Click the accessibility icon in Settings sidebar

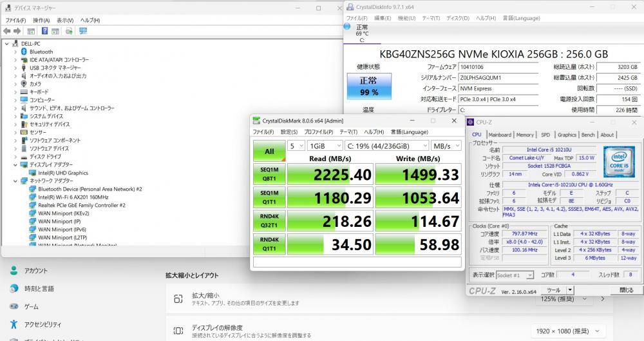click(14, 324)
